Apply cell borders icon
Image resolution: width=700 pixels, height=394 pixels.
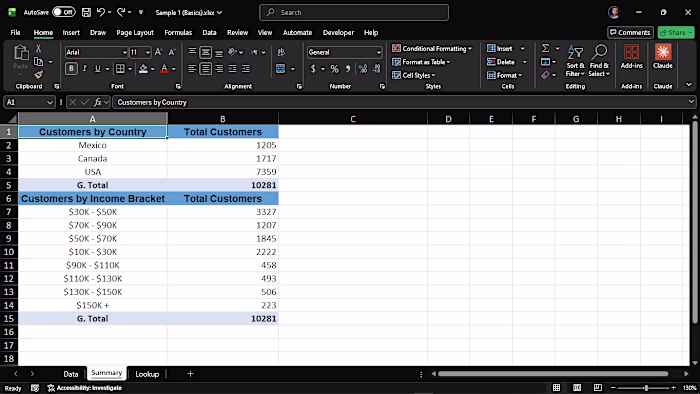tap(120, 69)
